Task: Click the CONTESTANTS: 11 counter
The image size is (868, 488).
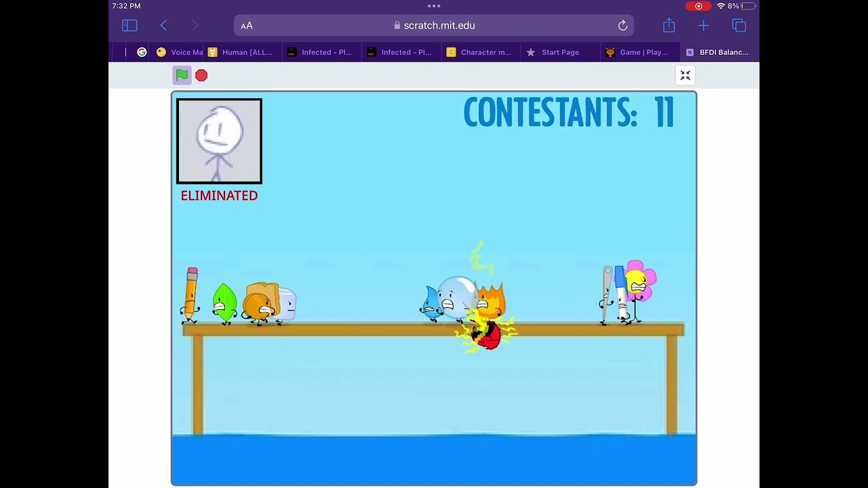Action: (x=569, y=113)
